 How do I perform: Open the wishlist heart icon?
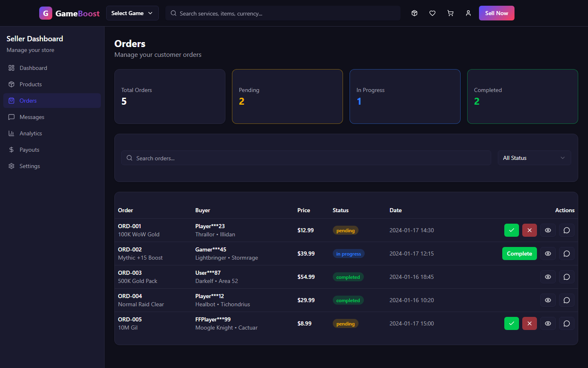click(432, 13)
